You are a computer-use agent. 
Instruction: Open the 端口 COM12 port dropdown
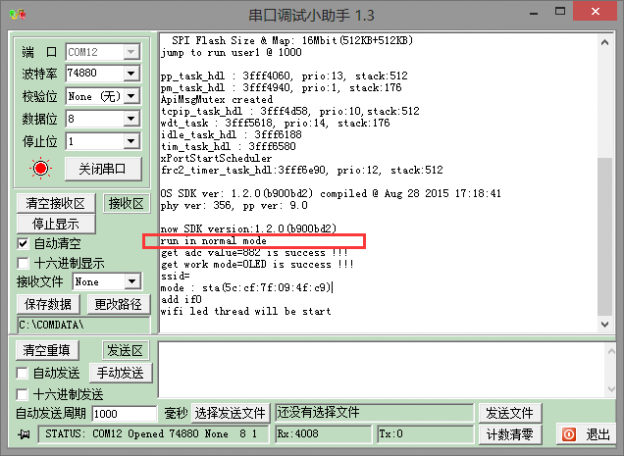click(131, 52)
